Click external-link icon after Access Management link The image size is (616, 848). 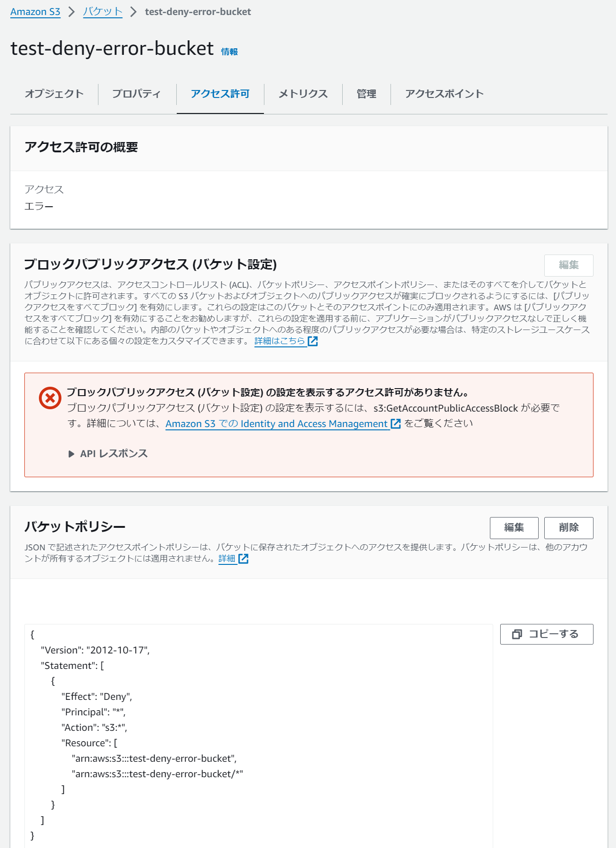click(x=396, y=424)
